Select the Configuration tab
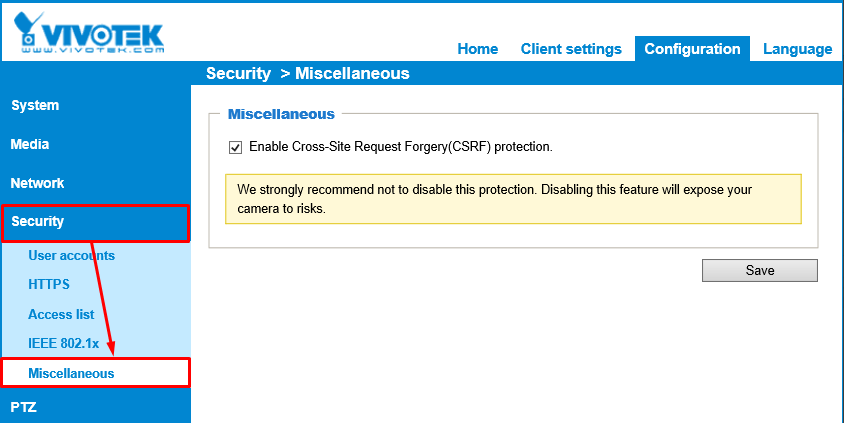Image resolution: width=844 pixels, height=423 pixels. [692, 49]
